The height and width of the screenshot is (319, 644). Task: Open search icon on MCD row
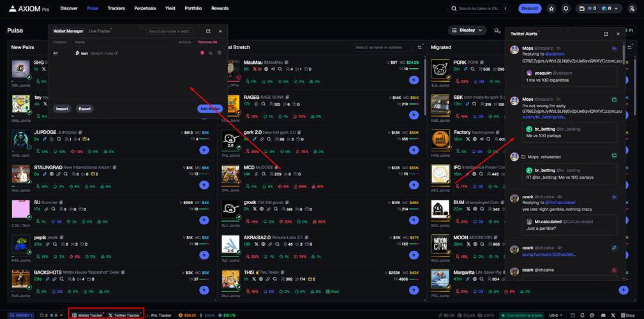tap(263, 174)
